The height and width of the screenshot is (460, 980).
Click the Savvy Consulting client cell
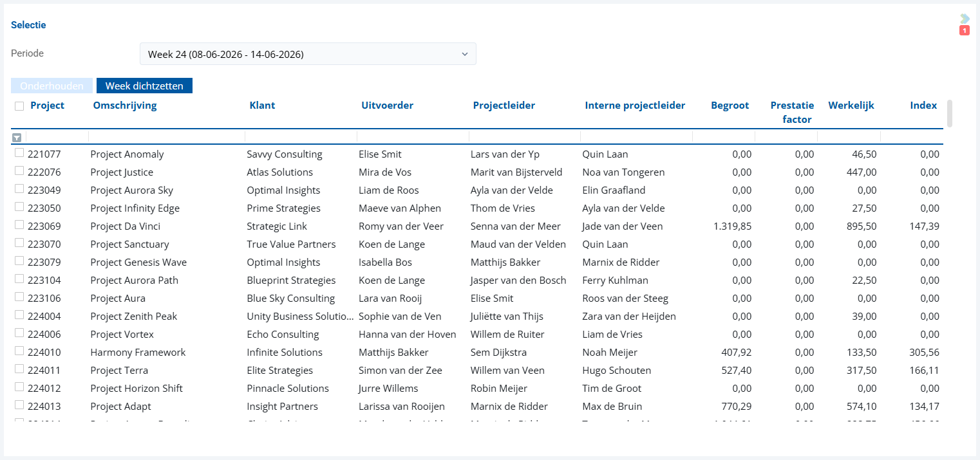285,154
